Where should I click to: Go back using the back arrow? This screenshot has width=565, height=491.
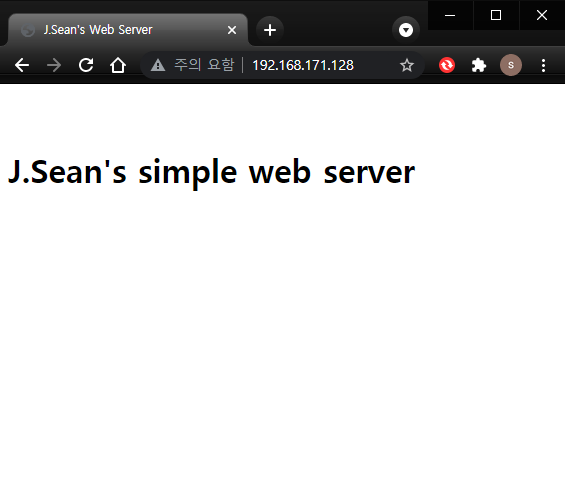[22, 65]
